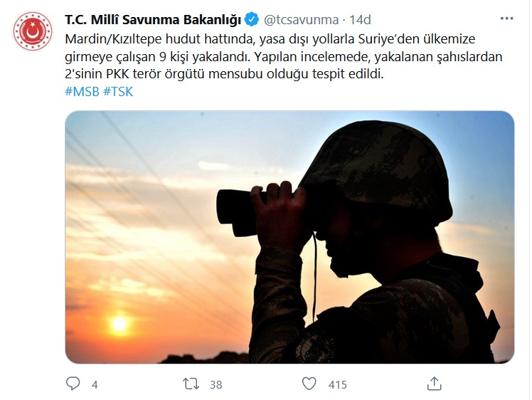Open the three-dot more options menu
The height and width of the screenshot is (400, 532).
[506, 19]
